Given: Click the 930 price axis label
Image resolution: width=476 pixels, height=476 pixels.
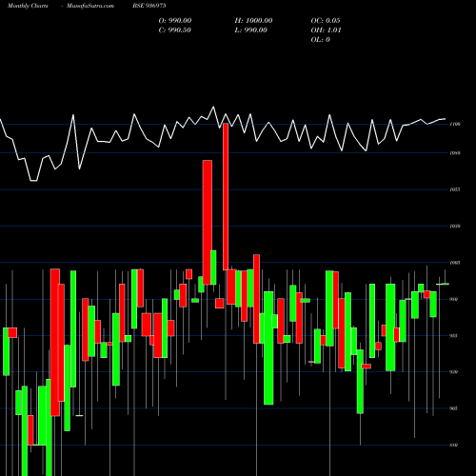Looking at the screenshot, I should (x=454, y=372).
